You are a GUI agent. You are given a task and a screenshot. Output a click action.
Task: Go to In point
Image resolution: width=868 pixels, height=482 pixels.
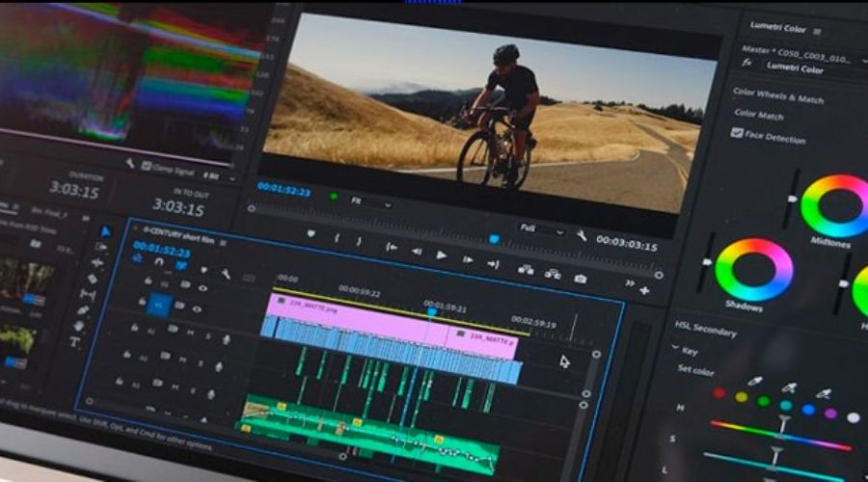coord(392,248)
